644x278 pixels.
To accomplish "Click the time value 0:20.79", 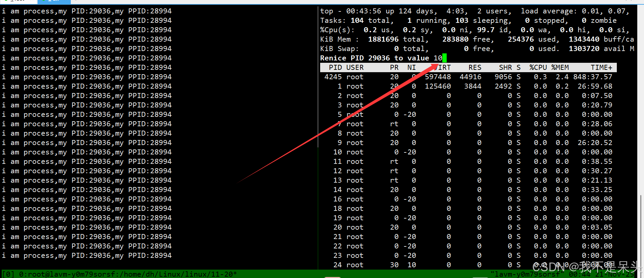I will 597,105.
